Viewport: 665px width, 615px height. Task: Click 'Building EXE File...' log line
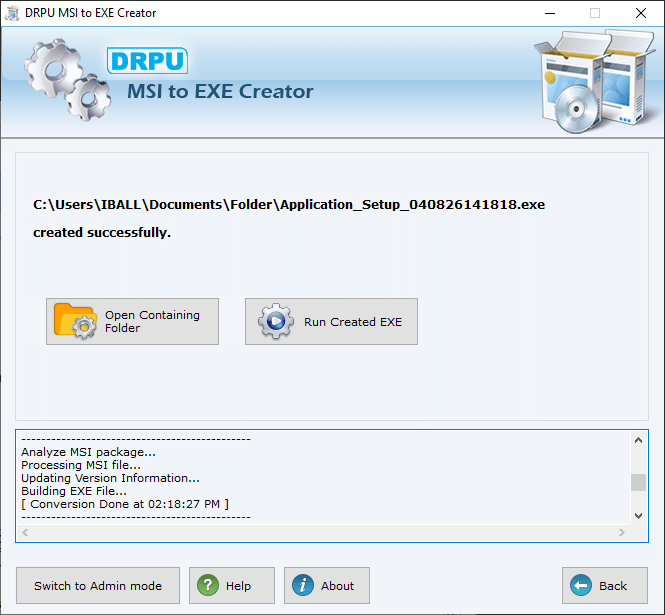[74, 491]
